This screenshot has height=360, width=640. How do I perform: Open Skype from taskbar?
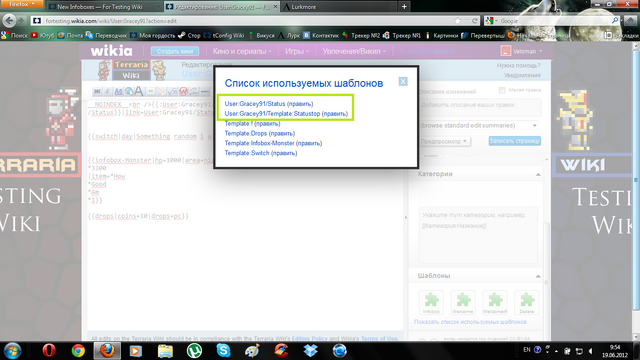pyautogui.click(x=223, y=351)
